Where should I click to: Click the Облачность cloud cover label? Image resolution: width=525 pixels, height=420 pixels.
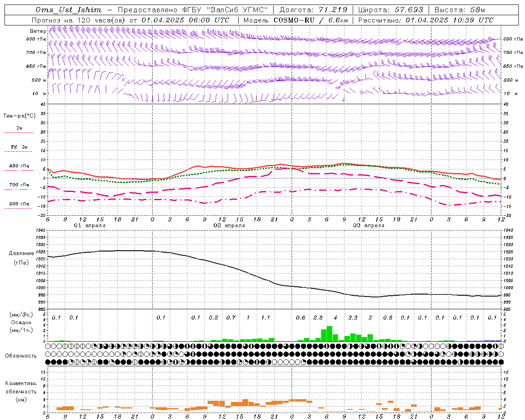click(x=21, y=356)
